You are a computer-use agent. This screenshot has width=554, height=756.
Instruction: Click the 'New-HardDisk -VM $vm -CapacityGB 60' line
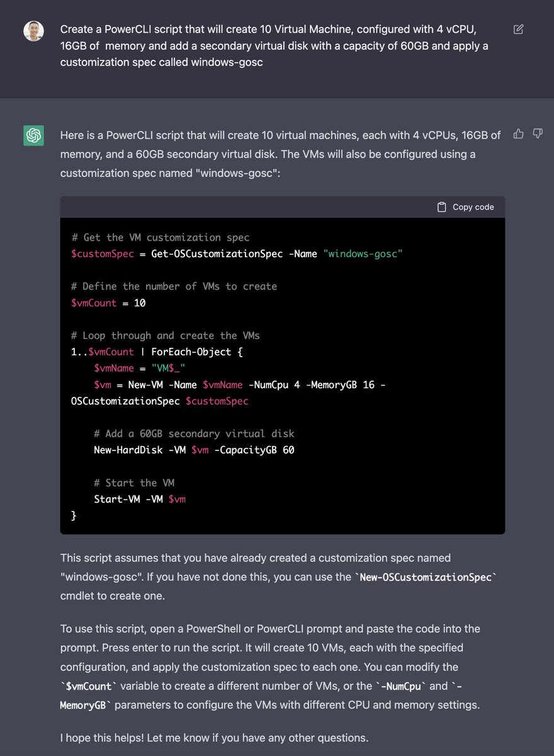pos(194,450)
